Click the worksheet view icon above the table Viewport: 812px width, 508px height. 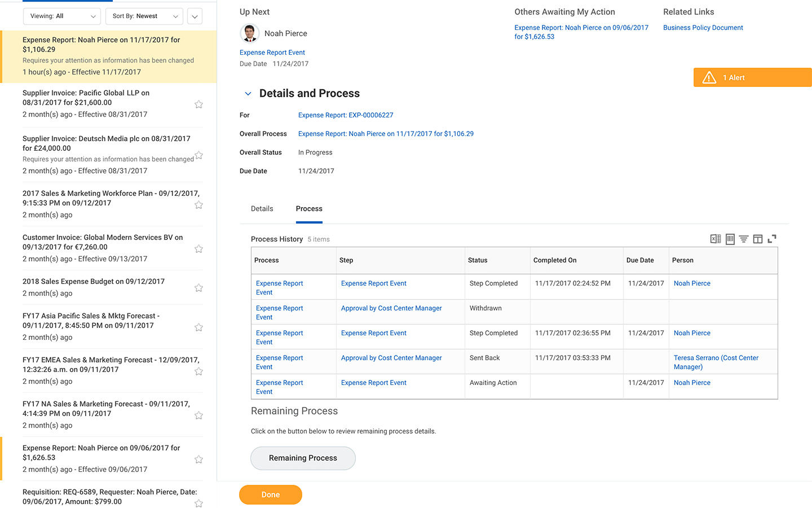[x=730, y=239]
